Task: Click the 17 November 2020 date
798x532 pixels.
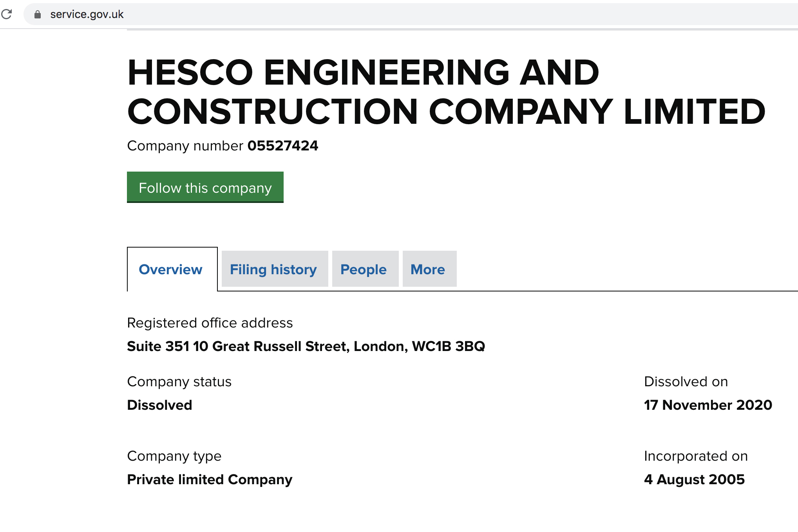Action: pos(708,405)
